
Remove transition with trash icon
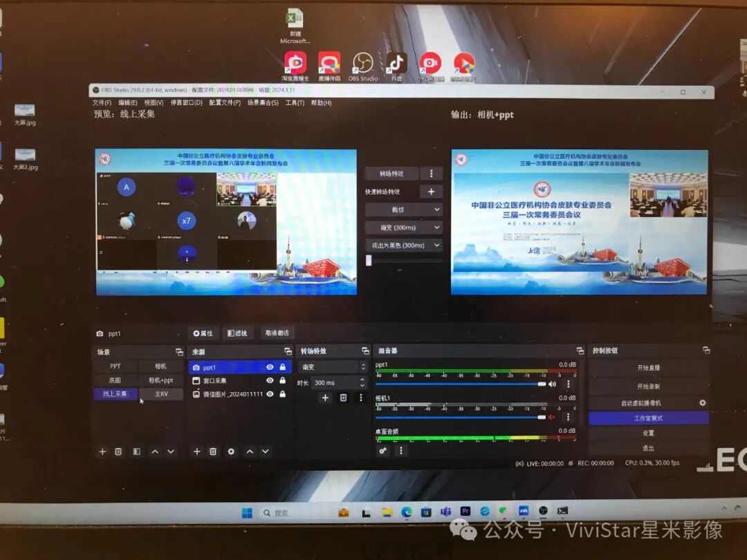(343, 398)
